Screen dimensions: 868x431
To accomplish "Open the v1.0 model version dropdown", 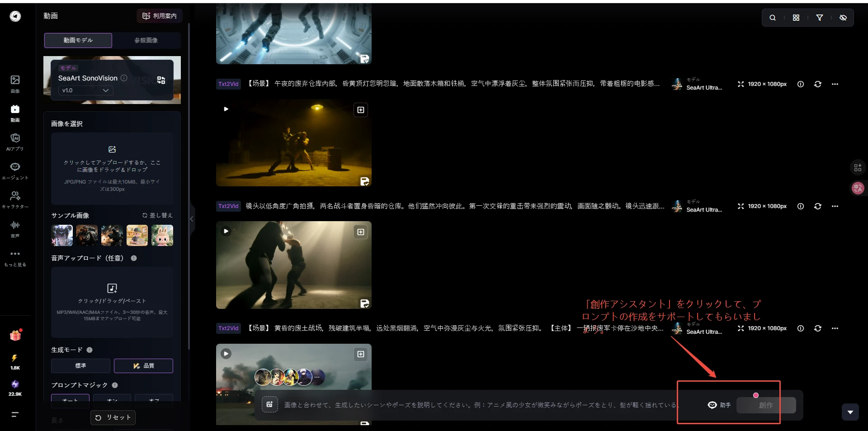I will pos(85,90).
